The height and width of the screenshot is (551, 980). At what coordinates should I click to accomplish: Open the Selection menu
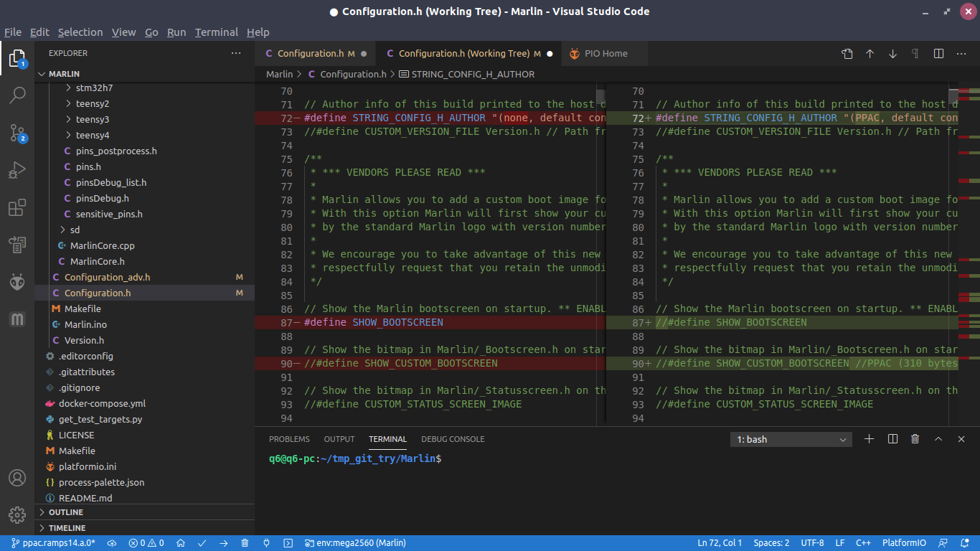80,32
